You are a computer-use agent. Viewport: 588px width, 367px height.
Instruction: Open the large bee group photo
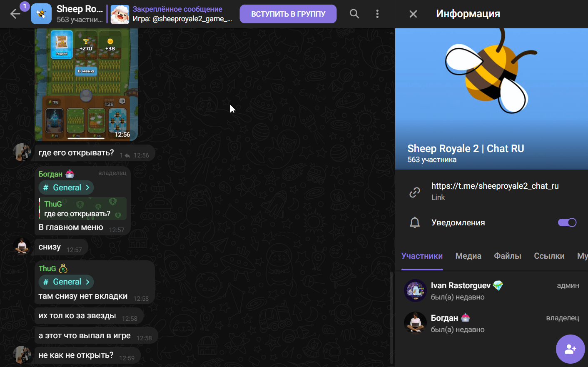click(491, 99)
